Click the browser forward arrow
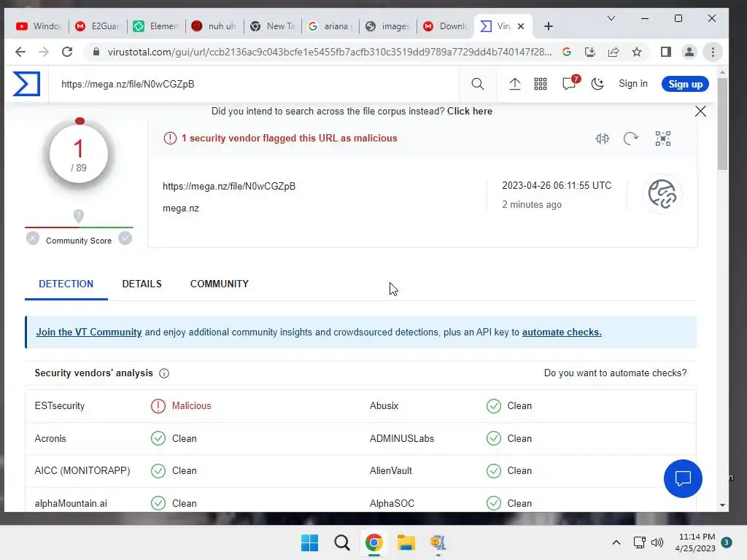Viewport: 747px width, 560px height. point(43,52)
